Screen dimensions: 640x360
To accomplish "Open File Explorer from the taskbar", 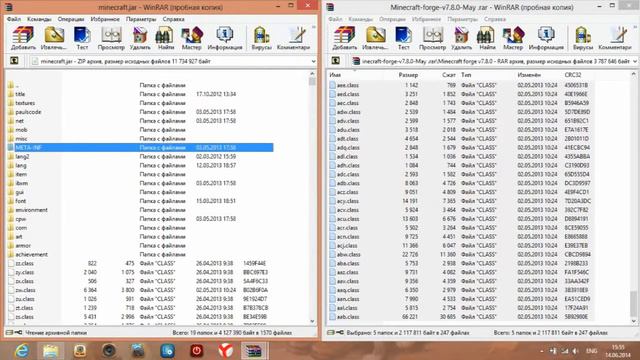I will coord(51,351).
